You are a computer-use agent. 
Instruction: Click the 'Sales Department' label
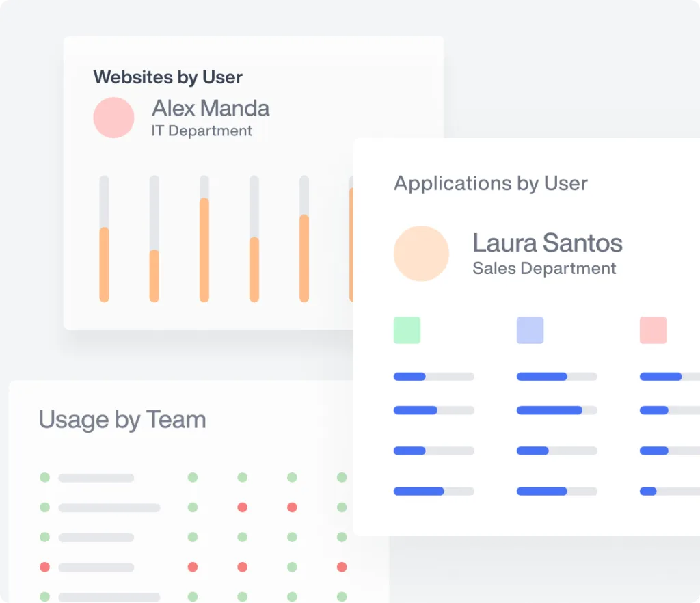[544, 268]
